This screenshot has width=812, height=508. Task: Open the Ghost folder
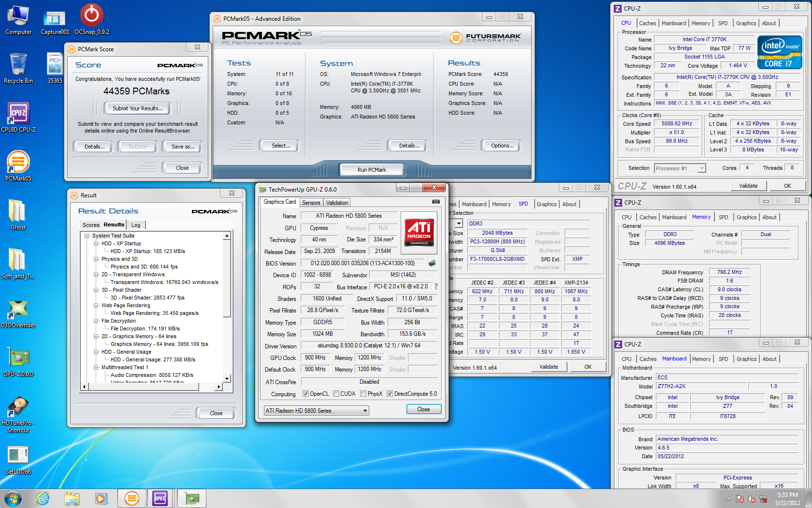(18, 214)
